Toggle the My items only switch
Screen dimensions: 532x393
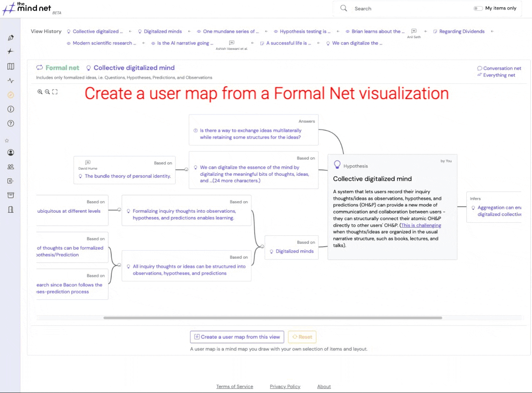[x=478, y=8]
